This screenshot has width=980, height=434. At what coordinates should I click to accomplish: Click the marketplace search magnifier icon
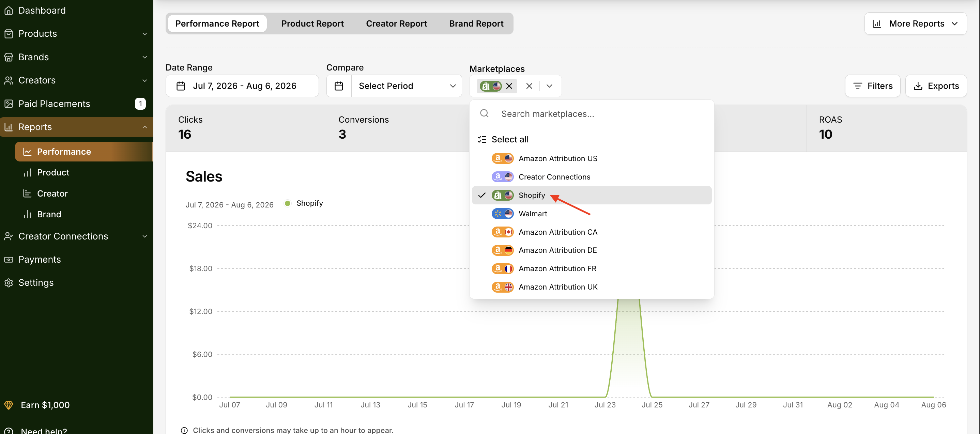(484, 113)
